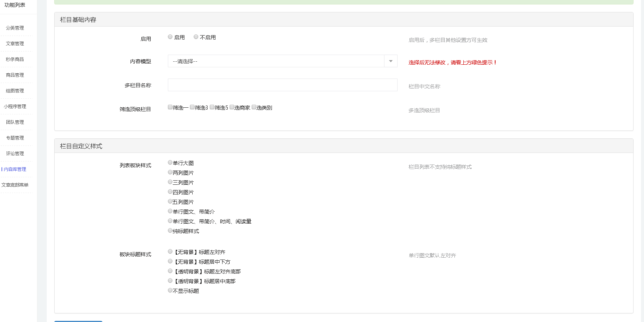Select 【透明背景】标题居中底部 option
The image size is (644, 322).
(170, 281)
